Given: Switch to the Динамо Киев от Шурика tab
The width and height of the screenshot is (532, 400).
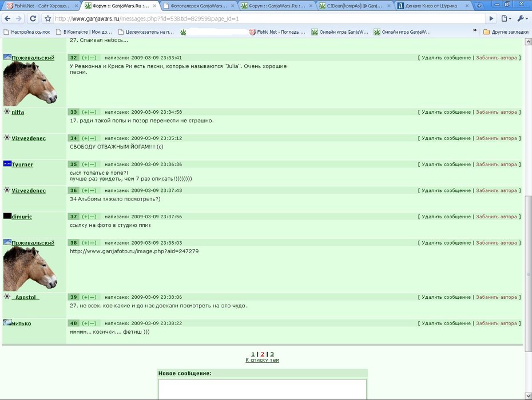Looking at the screenshot, I should click(x=432, y=6).
